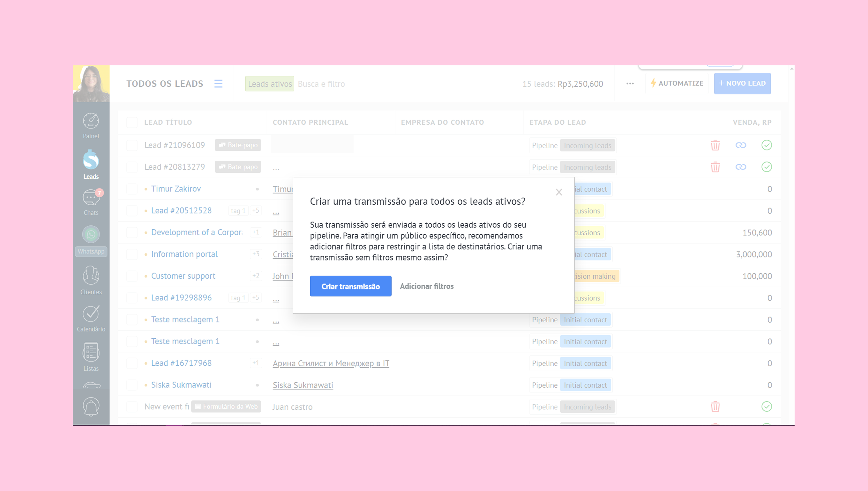Expand +3 tags on Information portal
Image resolution: width=868 pixels, height=491 pixels.
[x=256, y=254]
